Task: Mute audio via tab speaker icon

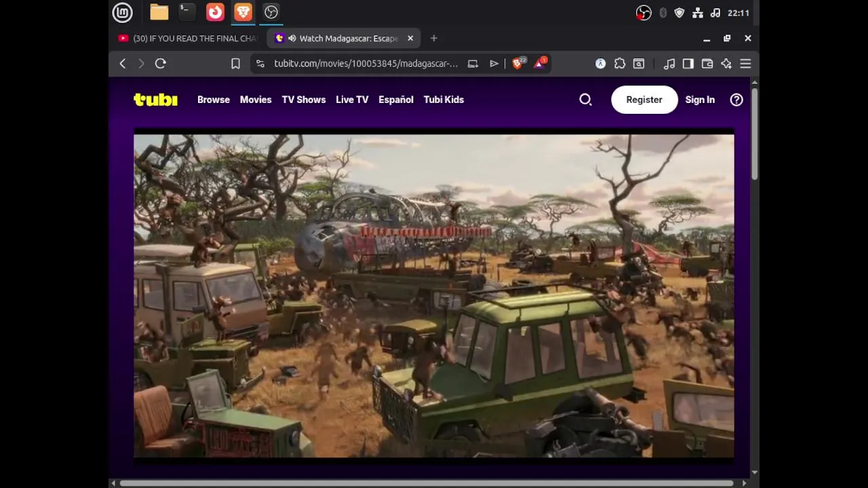Action: (292, 39)
